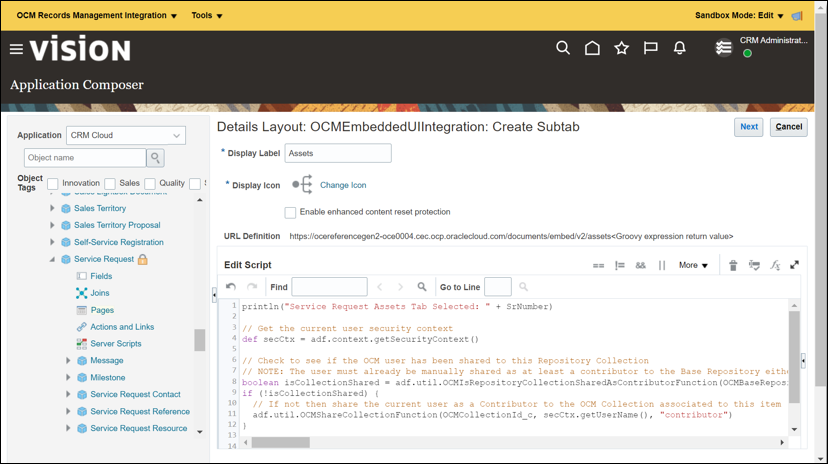
Task: Click the Change Icon link
Action: point(343,185)
